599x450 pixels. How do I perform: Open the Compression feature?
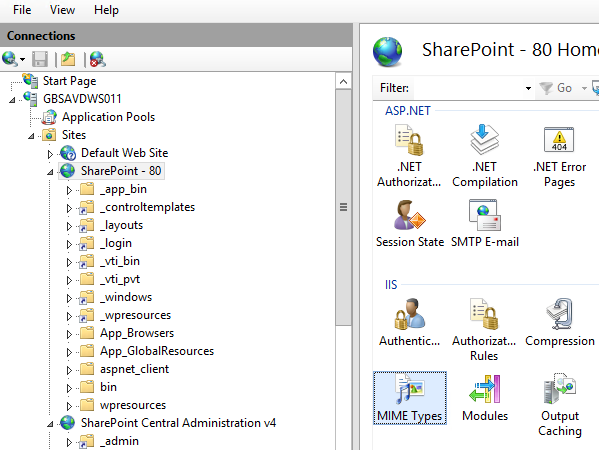coord(560,323)
